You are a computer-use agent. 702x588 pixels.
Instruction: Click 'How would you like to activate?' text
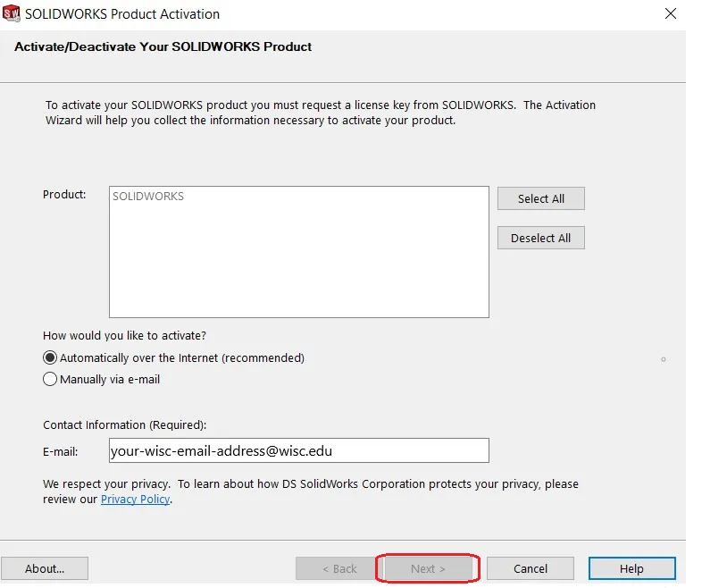tap(124, 336)
